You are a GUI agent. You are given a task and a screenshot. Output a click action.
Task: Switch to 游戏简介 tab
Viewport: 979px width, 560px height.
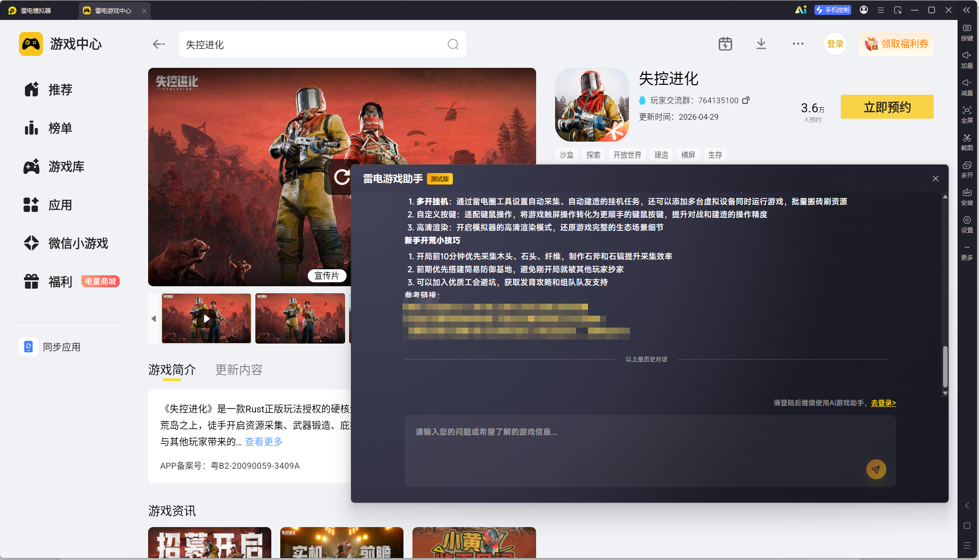pyautogui.click(x=172, y=370)
